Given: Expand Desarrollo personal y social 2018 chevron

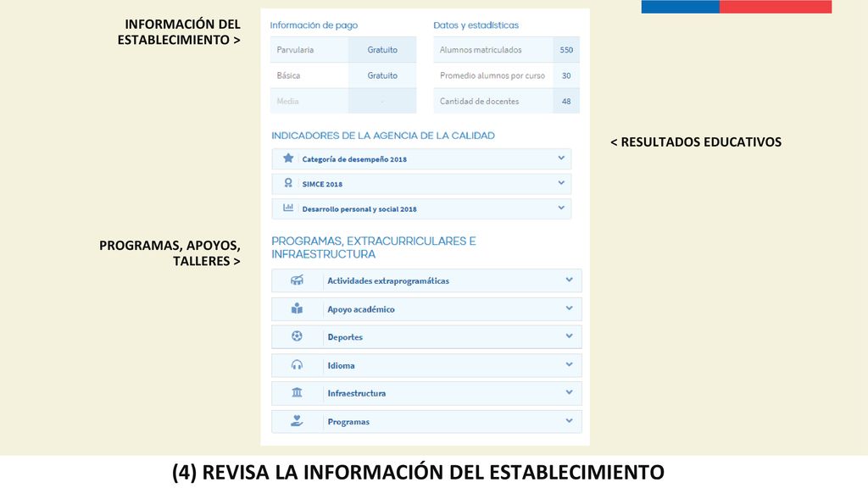Looking at the screenshot, I should coord(561,208).
